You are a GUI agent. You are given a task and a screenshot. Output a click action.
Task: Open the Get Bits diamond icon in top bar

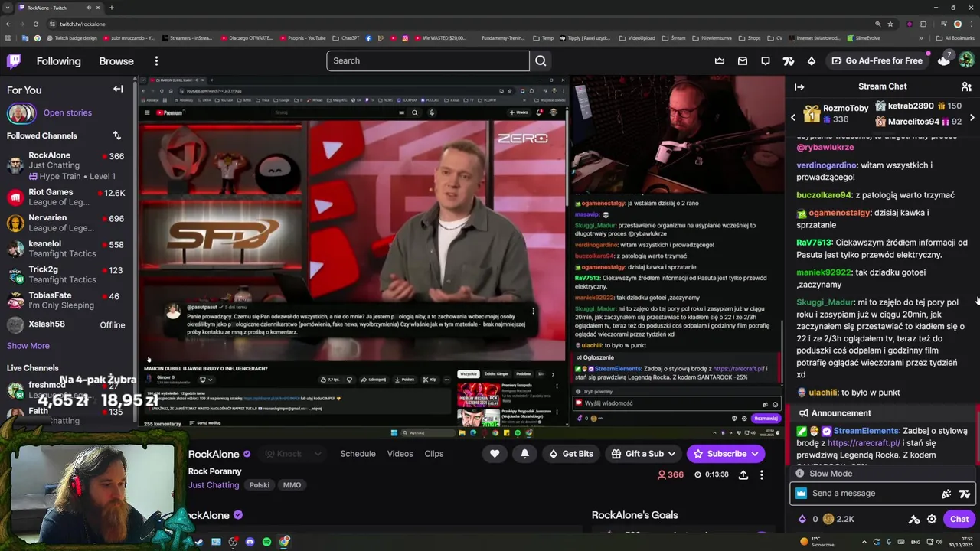[x=812, y=61]
